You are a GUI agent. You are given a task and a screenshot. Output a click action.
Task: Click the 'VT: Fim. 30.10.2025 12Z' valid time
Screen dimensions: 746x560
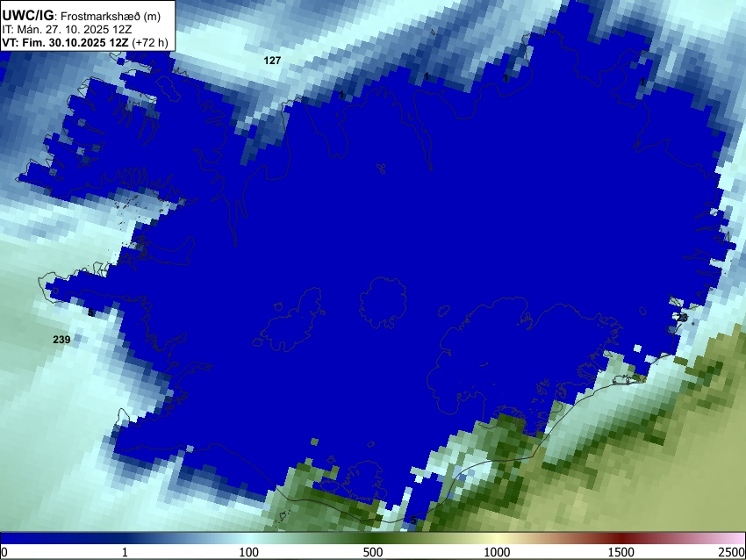point(65,42)
